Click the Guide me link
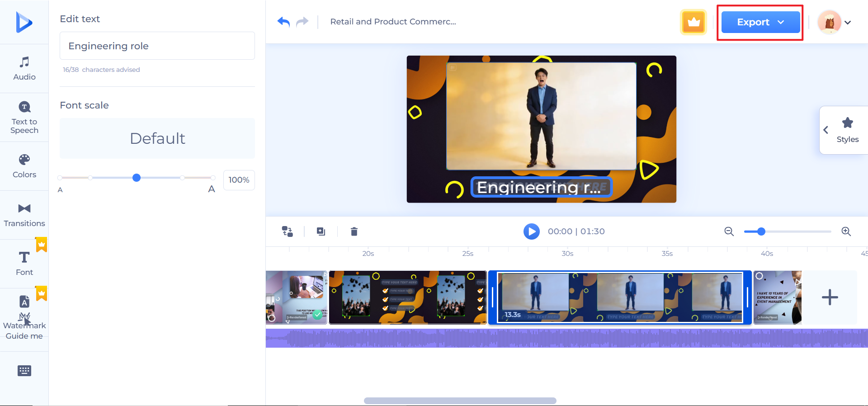The height and width of the screenshot is (406, 868). (x=24, y=336)
